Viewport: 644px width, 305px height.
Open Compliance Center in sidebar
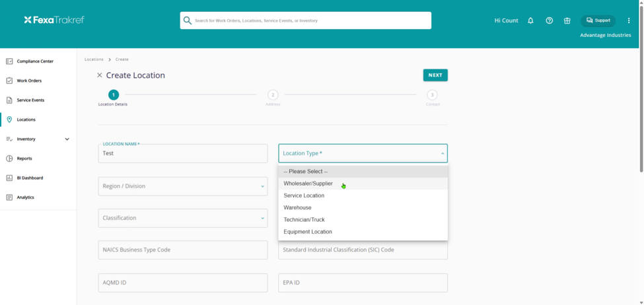tap(35, 61)
